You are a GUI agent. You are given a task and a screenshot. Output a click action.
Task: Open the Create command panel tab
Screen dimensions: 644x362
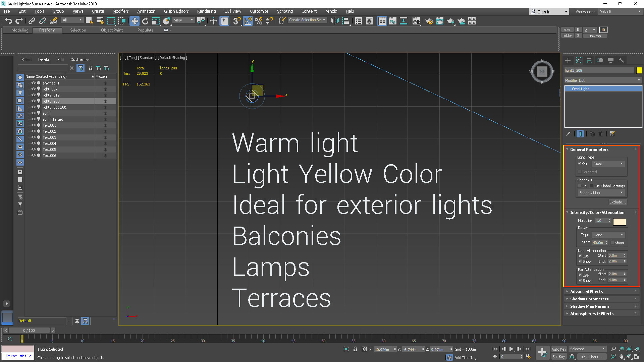pos(568,60)
